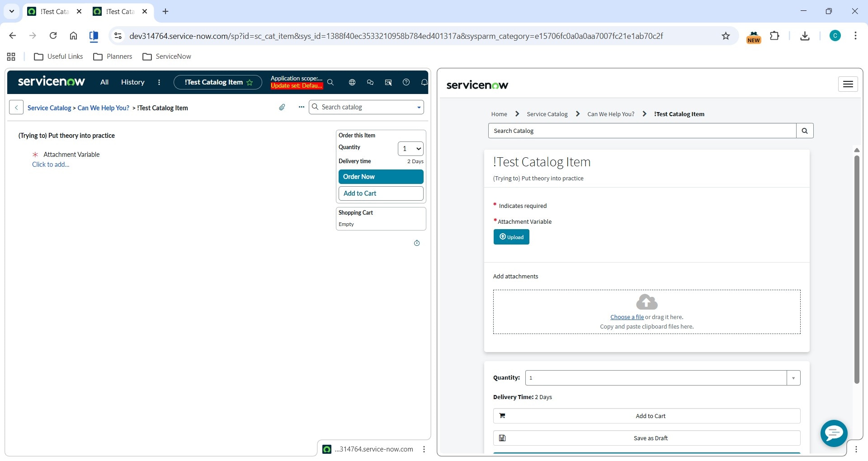The image size is (868, 461).
Task: Click the back arrow beside Service Catalog
Action: 16,108
